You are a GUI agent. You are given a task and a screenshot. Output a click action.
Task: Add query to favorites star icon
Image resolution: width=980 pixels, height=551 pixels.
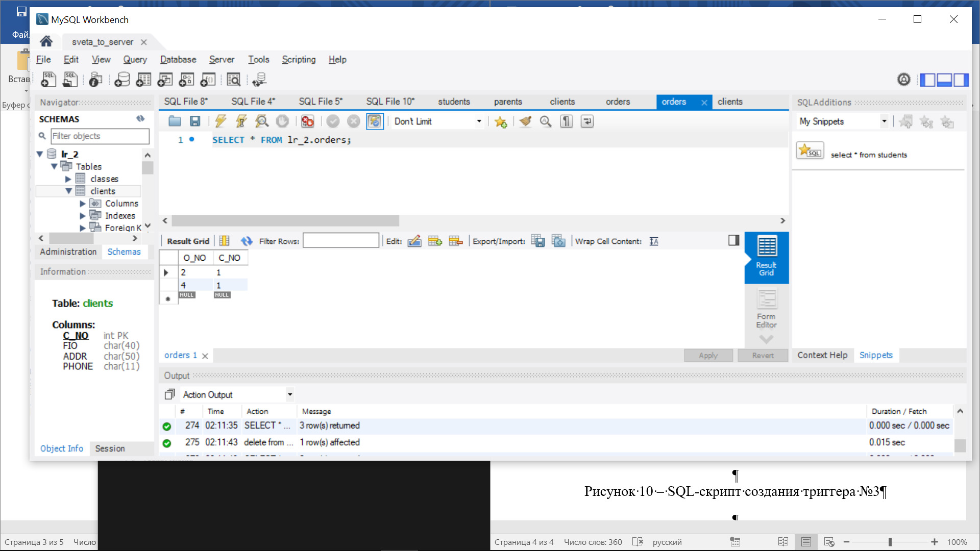tap(501, 121)
